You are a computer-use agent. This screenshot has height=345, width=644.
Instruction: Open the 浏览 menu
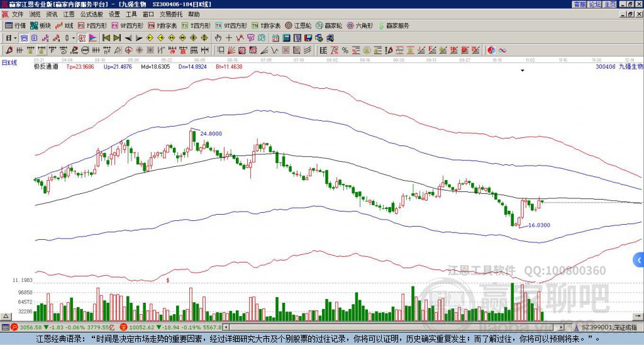(x=35, y=14)
